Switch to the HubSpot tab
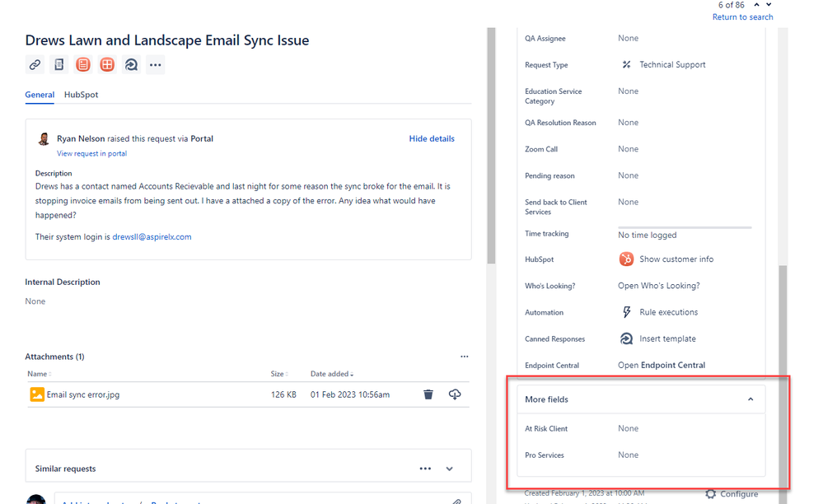 coord(80,95)
